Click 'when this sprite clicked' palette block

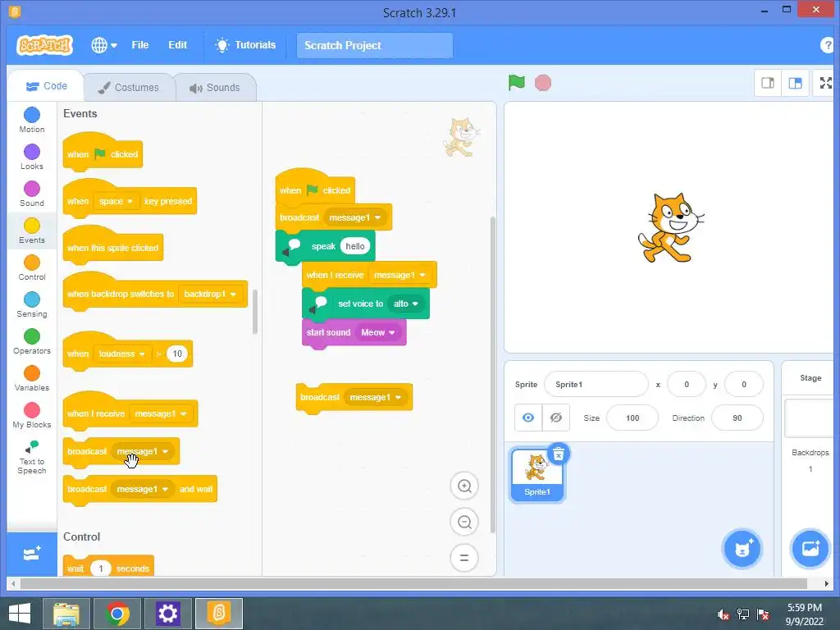[113, 248]
